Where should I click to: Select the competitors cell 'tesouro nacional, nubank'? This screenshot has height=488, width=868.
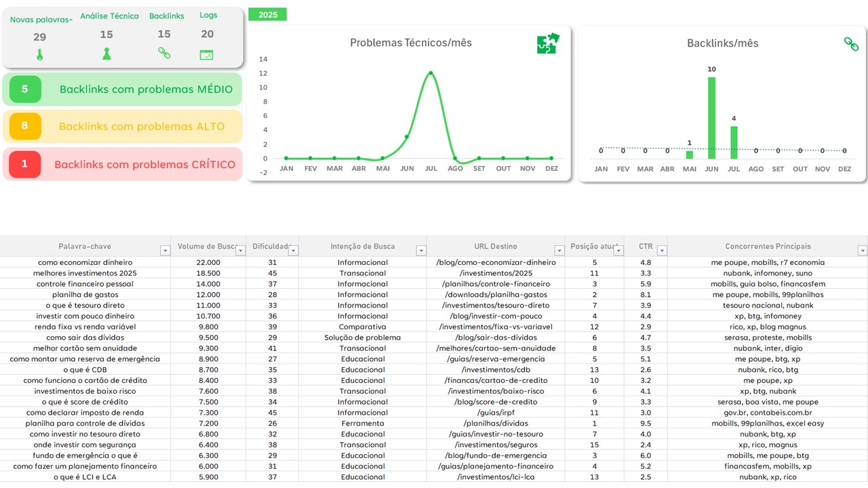pyautogui.click(x=768, y=305)
